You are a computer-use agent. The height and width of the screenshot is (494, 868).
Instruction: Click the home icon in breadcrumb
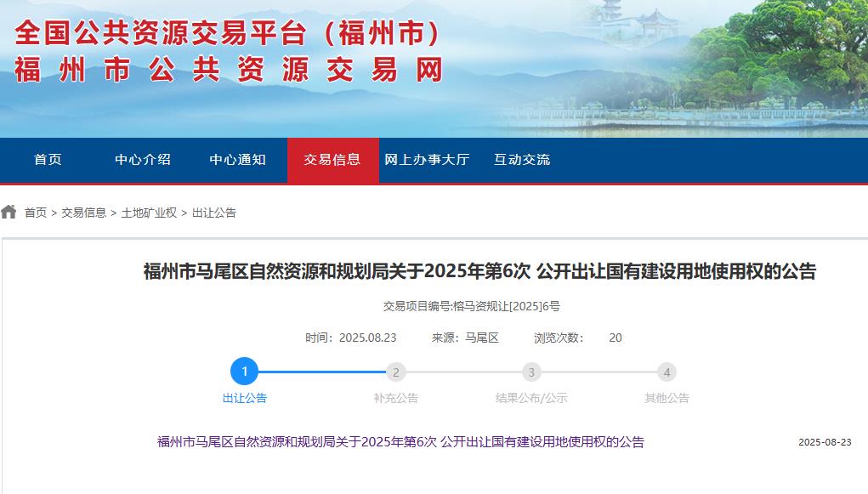coord(9,212)
